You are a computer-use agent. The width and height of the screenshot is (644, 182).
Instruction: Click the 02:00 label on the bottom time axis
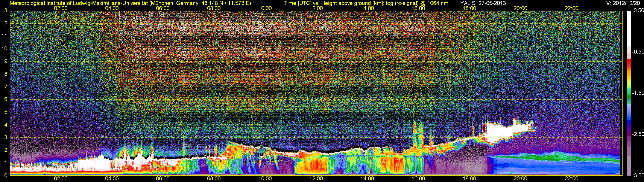point(61,179)
